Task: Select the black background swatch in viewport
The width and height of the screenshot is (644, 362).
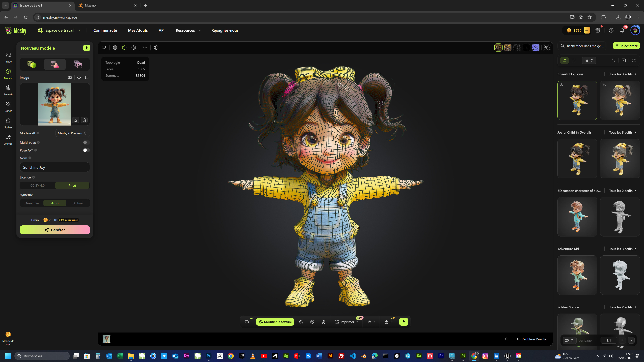Action: point(526,47)
